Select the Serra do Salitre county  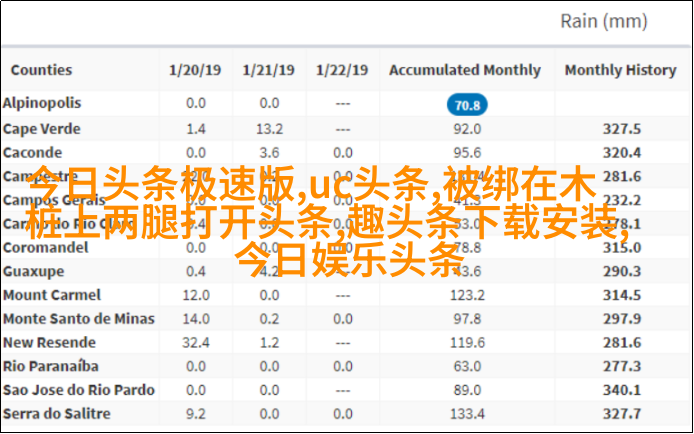click(x=56, y=414)
